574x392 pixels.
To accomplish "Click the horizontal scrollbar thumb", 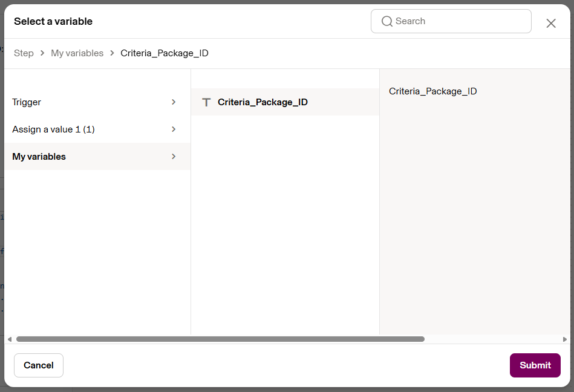I will (220, 339).
